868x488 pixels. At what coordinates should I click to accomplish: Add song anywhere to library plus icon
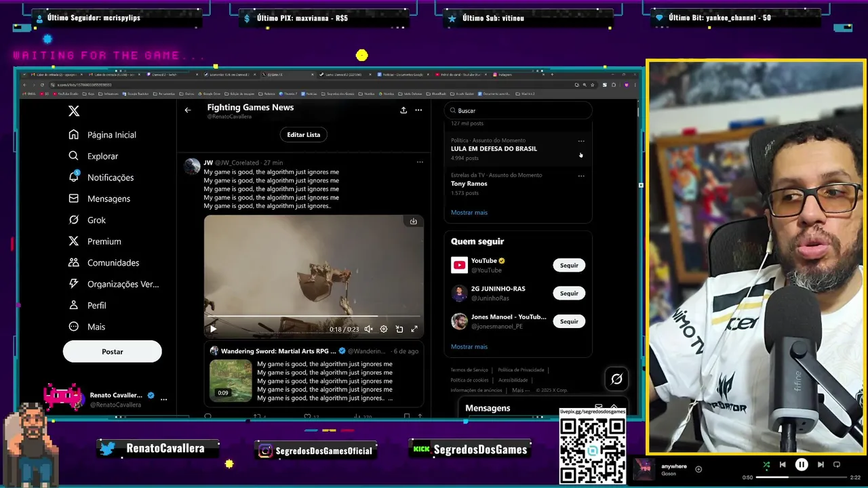pyautogui.click(x=698, y=469)
